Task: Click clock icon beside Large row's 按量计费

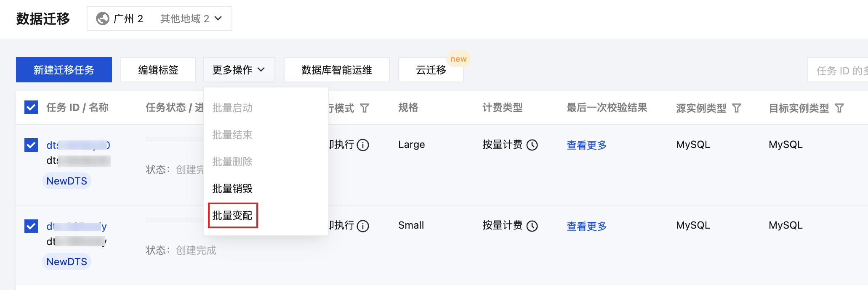Action: [532, 145]
